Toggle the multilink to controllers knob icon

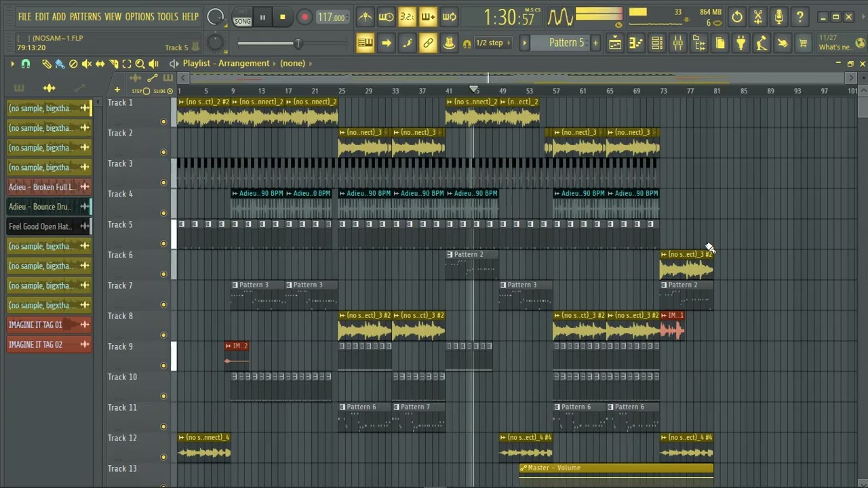click(x=449, y=43)
